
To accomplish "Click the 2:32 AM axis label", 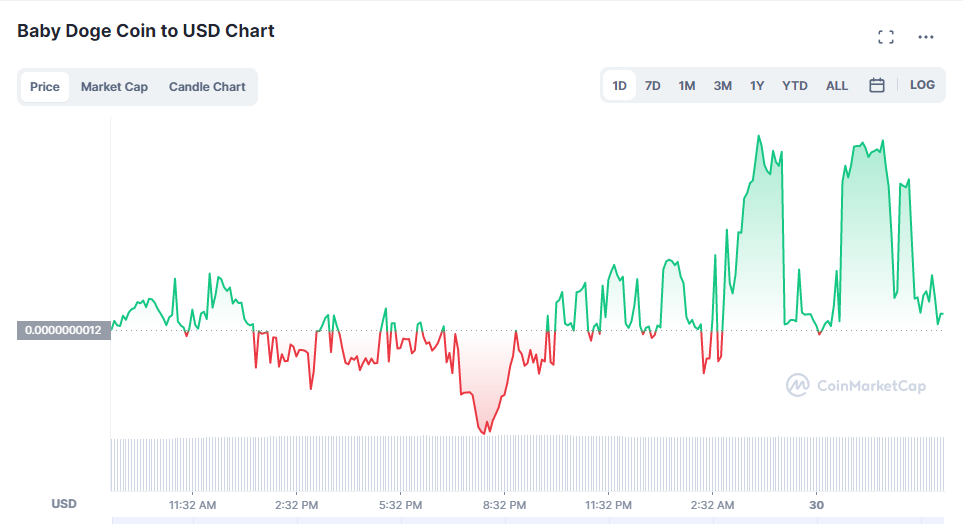I will coord(712,505).
